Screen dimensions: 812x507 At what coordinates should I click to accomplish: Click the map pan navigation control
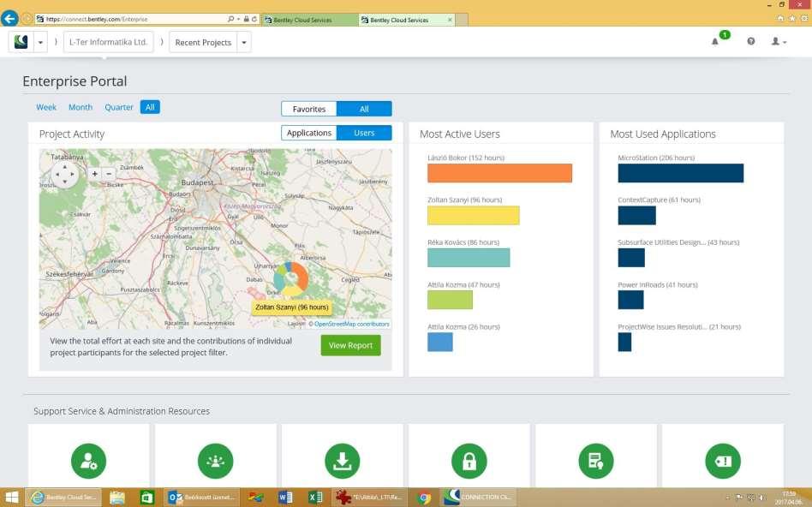[x=65, y=175]
